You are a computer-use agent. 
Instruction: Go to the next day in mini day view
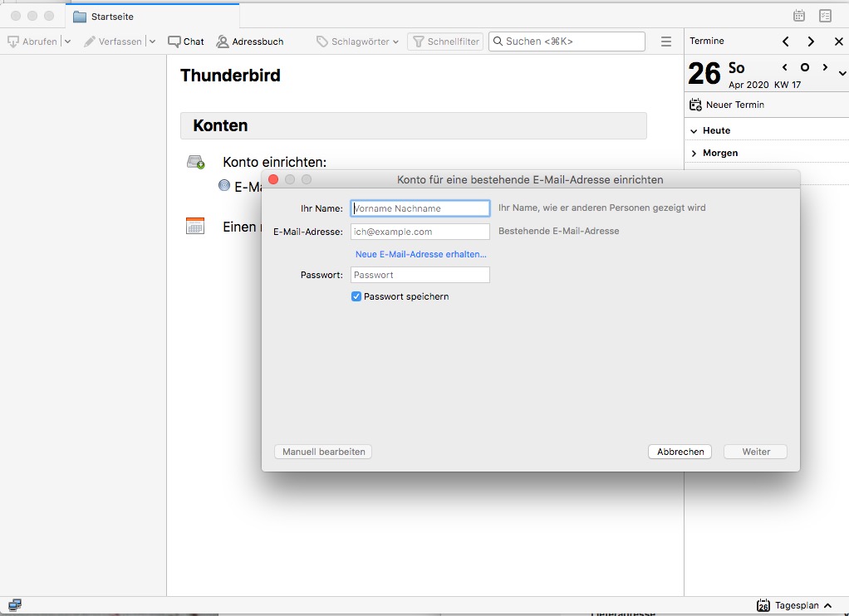[x=825, y=67]
